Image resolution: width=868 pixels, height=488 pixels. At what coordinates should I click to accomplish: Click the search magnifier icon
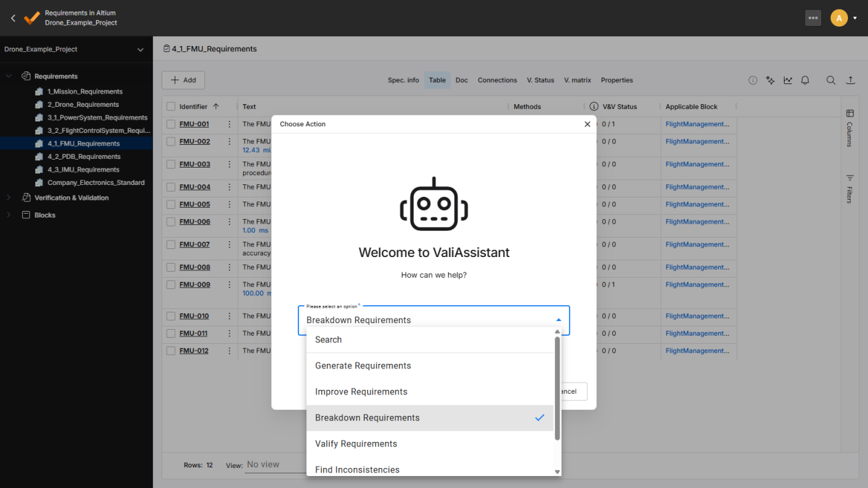tap(831, 80)
